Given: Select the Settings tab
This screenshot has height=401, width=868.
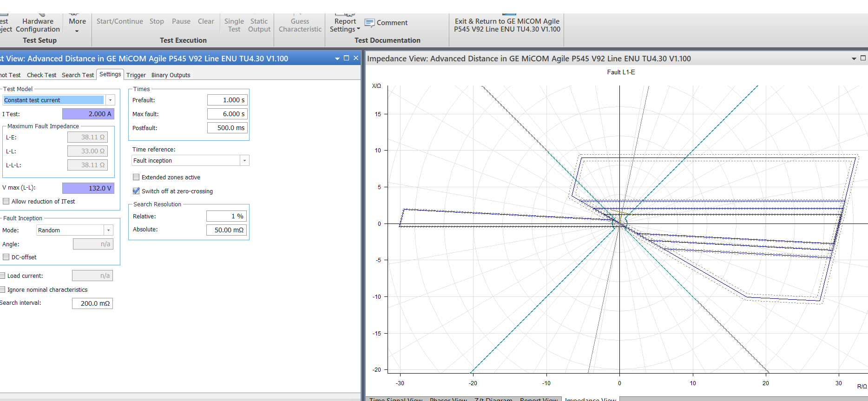Looking at the screenshot, I should click(110, 74).
